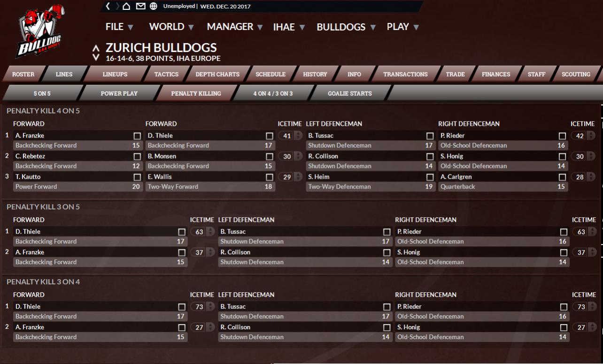Image resolution: width=603 pixels, height=364 pixels.
Task: Open the SCOUTING tab
Action: point(576,74)
